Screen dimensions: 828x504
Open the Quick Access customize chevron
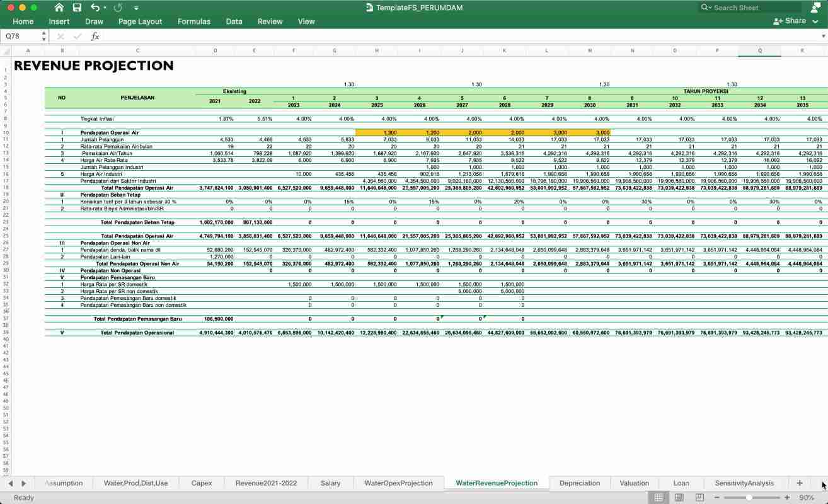click(x=136, y=8)
